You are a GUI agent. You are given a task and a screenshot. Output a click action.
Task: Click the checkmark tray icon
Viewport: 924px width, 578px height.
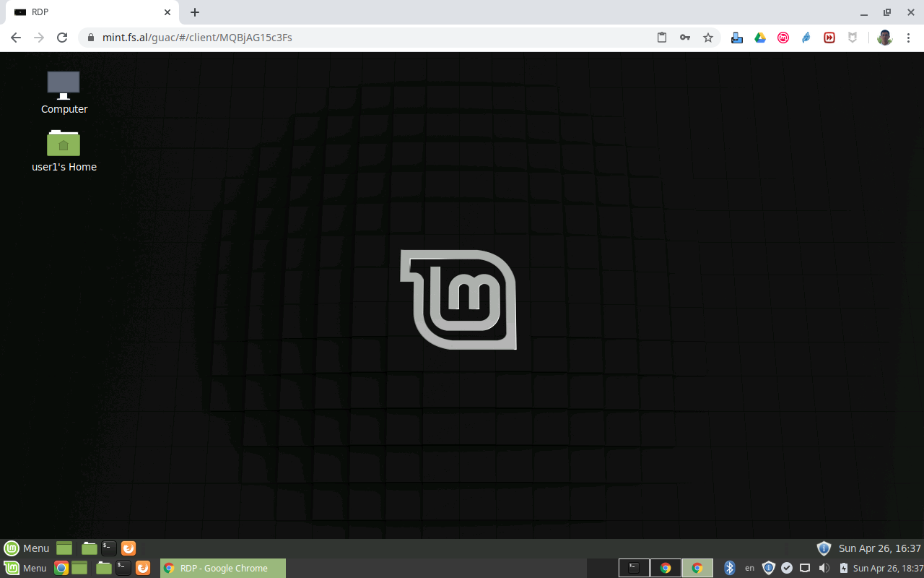tap(787, 568)
